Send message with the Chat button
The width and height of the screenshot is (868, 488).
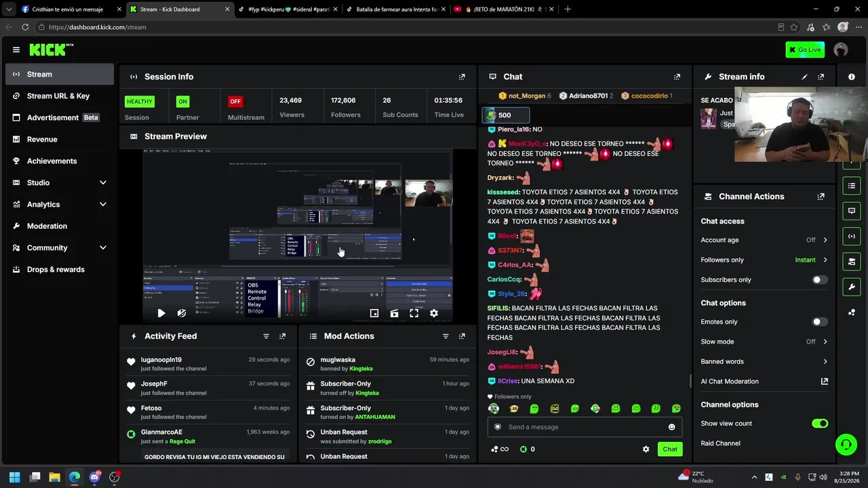tap(670, 449)
